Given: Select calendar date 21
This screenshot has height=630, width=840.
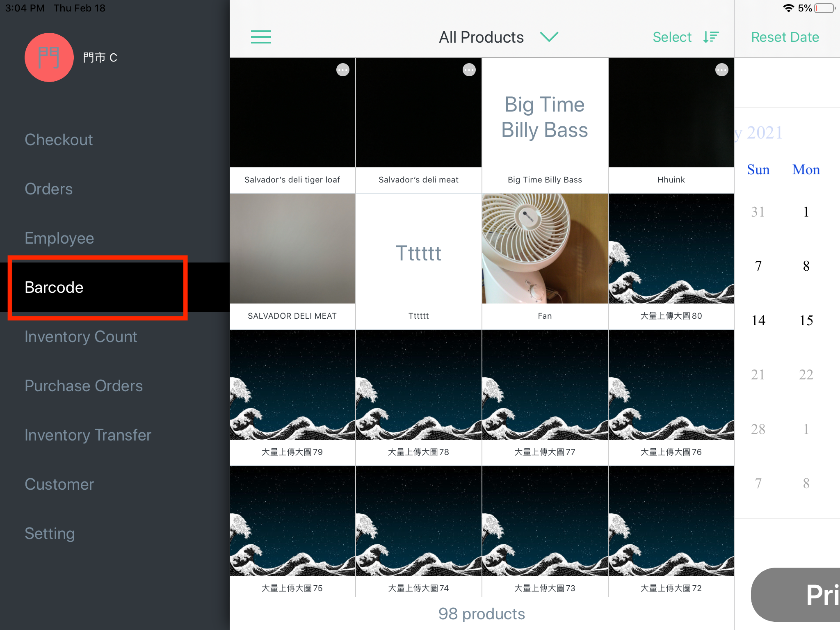Looking at the screenshot, I should coord(758,374).
